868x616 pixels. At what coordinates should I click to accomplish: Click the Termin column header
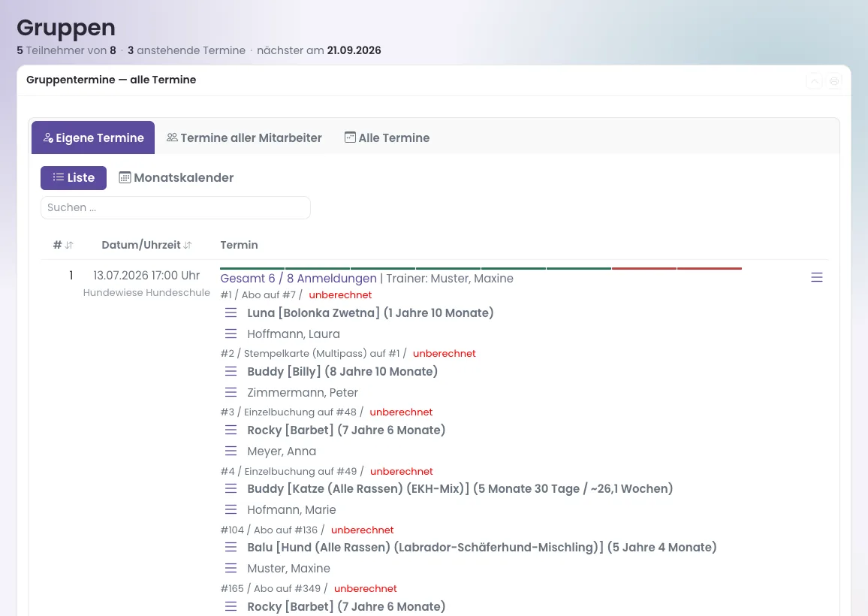click(x=239, y=245)
